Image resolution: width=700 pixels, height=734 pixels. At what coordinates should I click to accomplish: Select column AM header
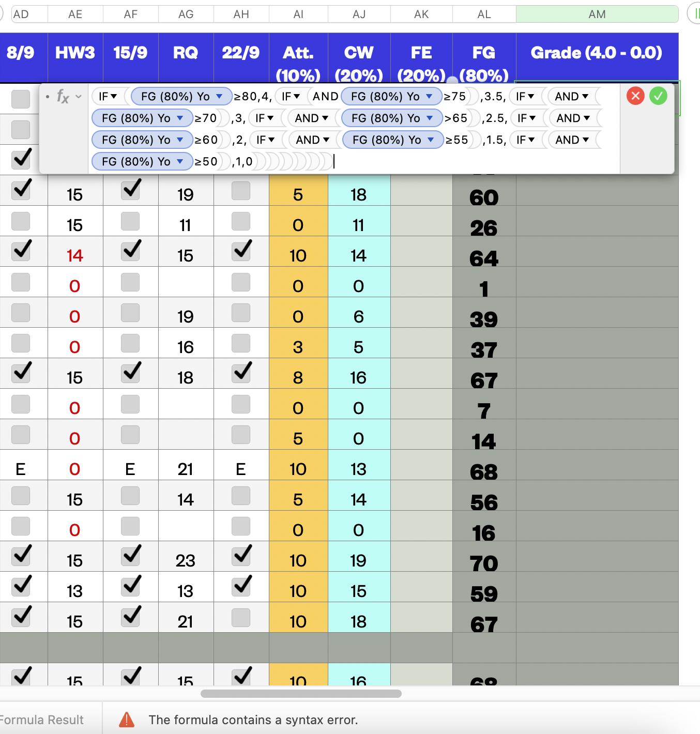(597, 14)
